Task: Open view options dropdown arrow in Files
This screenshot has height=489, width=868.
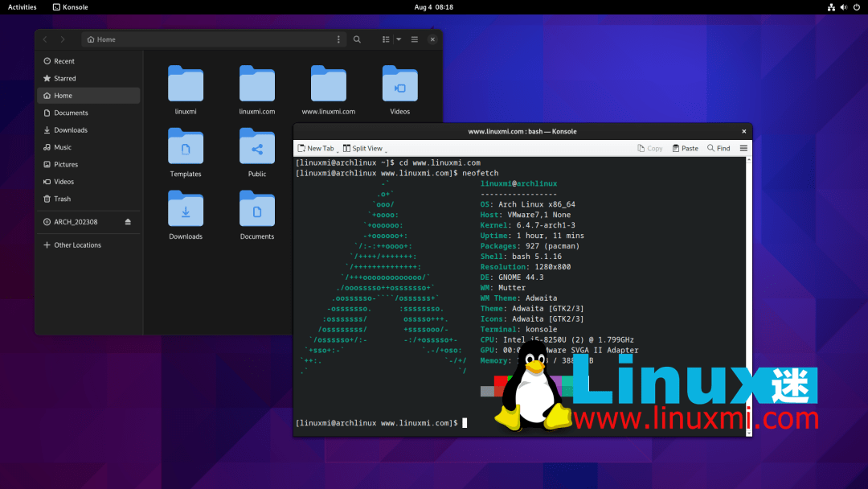Action: tap(399, 39)
